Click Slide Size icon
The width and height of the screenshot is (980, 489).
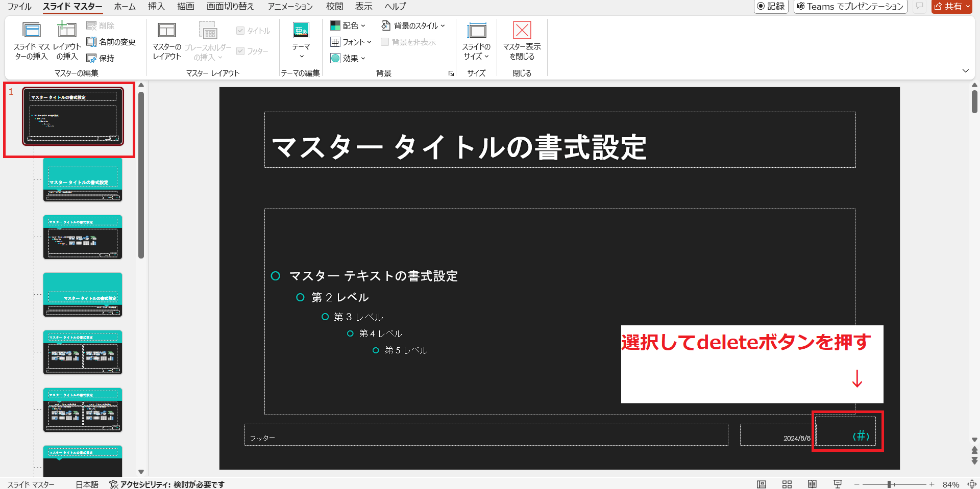coord(477,31)
